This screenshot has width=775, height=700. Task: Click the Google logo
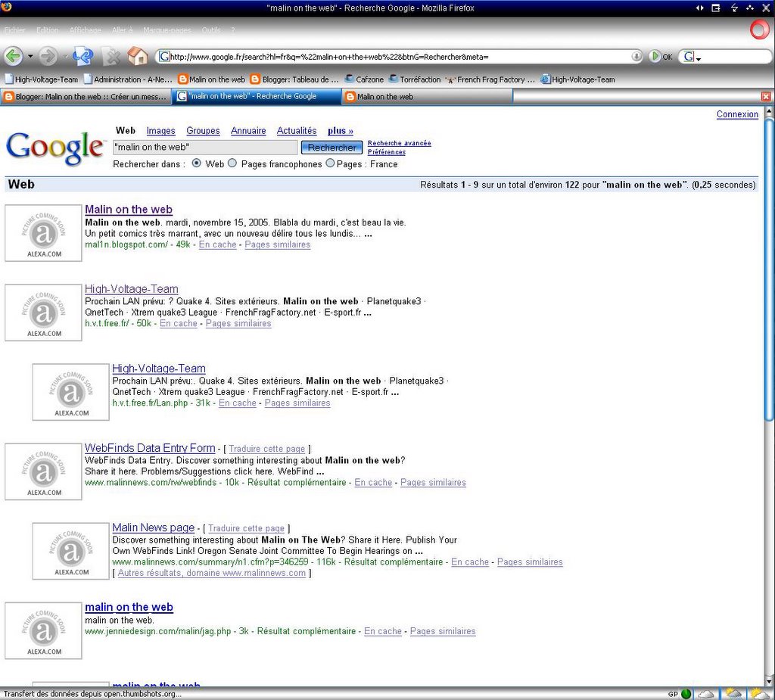55,148
